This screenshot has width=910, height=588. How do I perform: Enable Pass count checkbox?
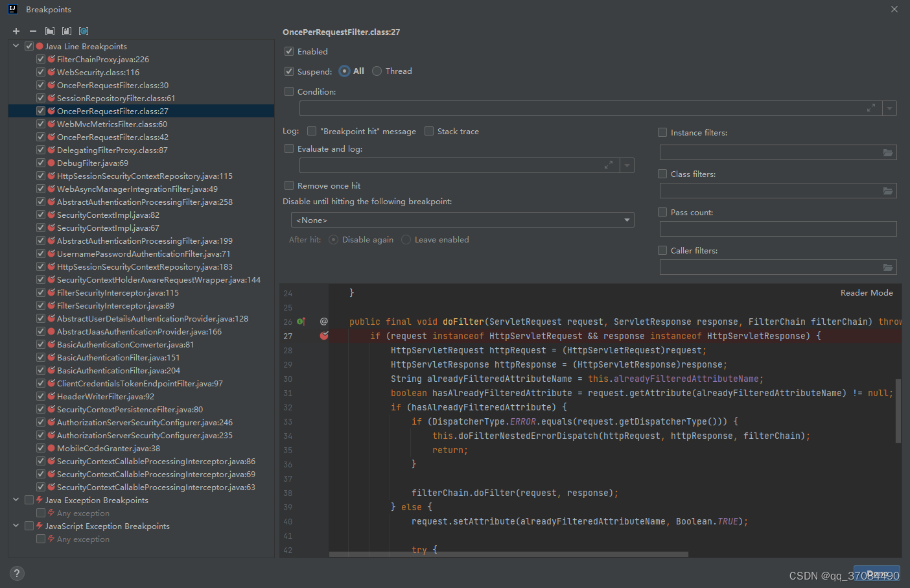coord(662,212)
